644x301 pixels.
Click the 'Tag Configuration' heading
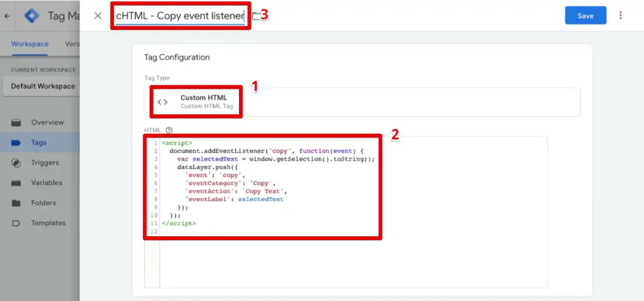pyautogui.click(x=177, y=57)
